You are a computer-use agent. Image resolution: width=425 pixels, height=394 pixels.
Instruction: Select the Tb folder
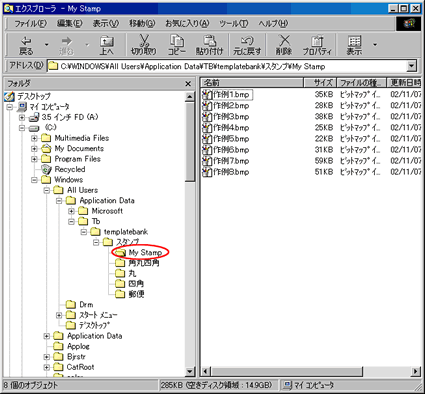[96, 222]
